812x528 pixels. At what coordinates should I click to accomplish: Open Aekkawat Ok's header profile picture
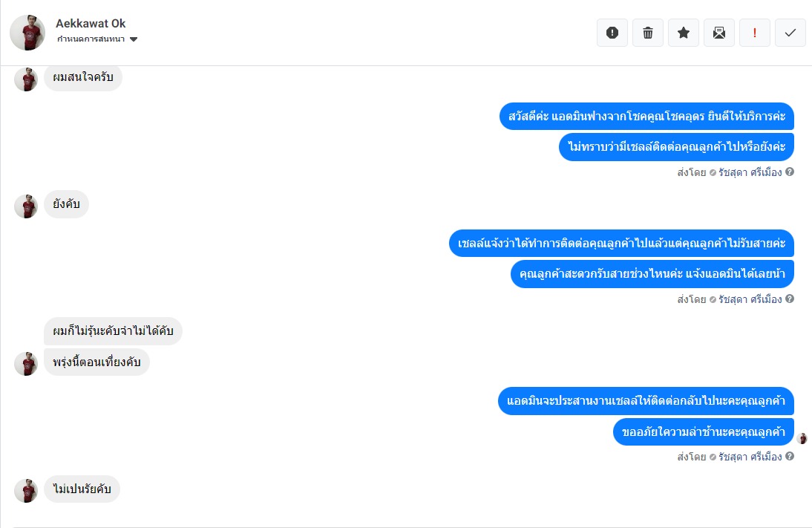click(x=30, y=33)
